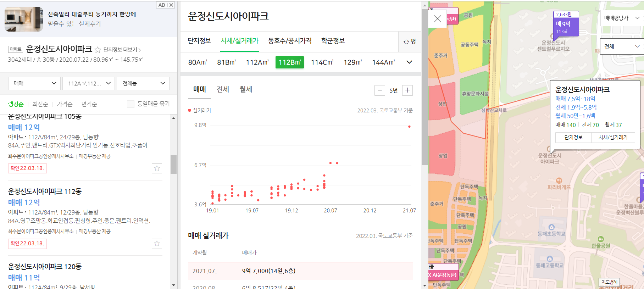
Task: Switch to 단지정보 tab
Action: 199,41
